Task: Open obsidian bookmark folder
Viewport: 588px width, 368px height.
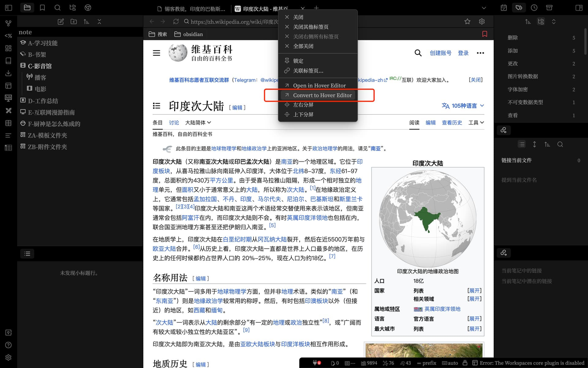Action: pos(189,34)
